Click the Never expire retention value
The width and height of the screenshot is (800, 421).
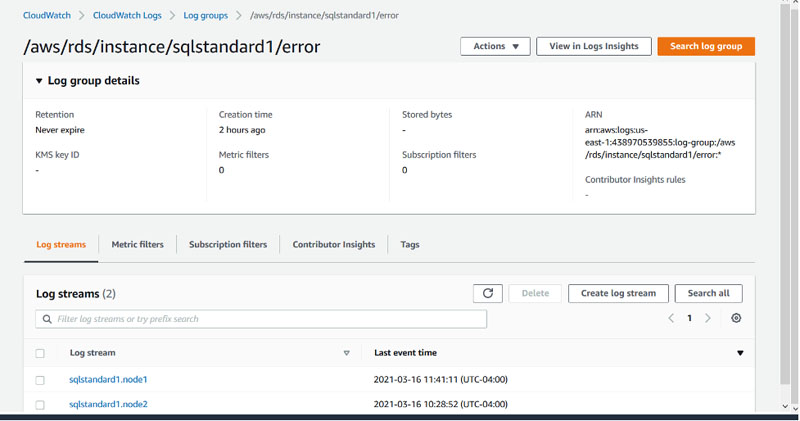point(60,130)
